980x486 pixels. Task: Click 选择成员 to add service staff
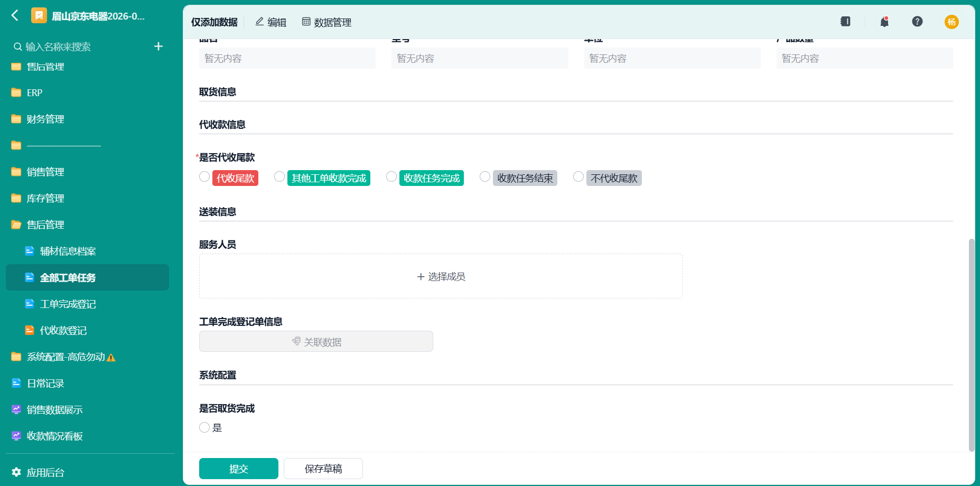point(441,276)
